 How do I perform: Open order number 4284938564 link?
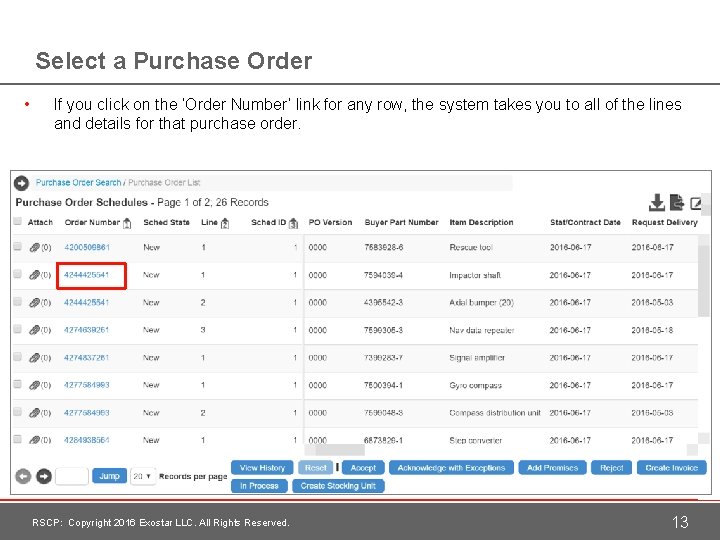tap(86, 440)
